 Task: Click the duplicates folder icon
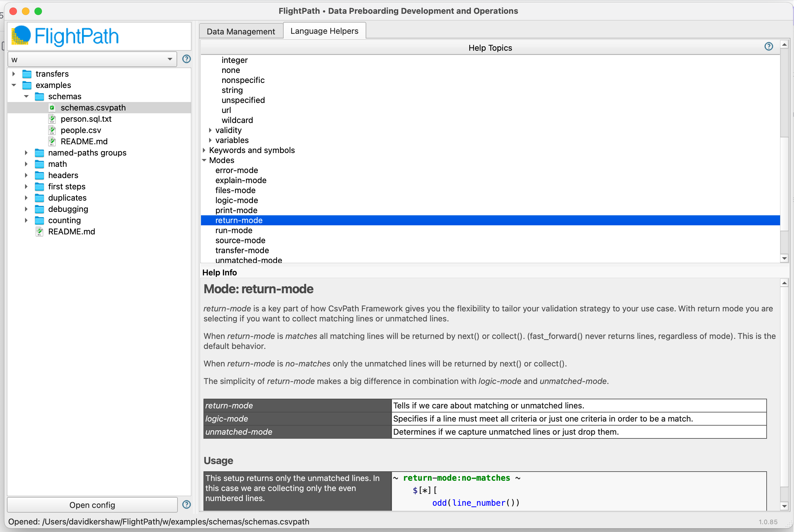[x=40, y=198]
